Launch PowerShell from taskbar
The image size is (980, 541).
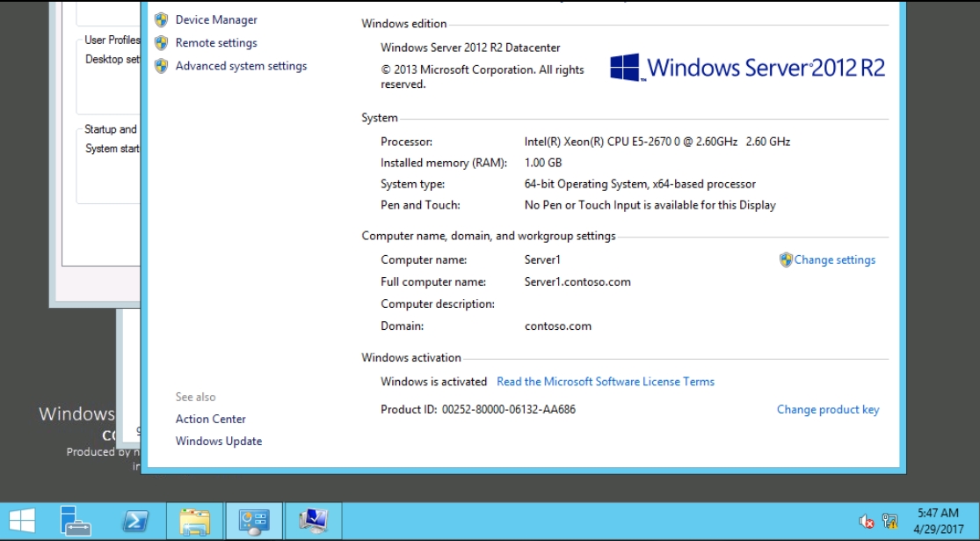(x=135, y=521)
